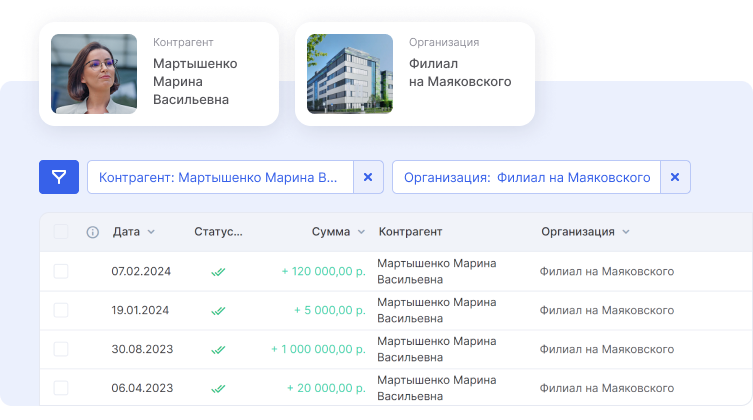Click status checkmark for 19.01.2024 row
Viewport: 753px width, 420px height.
click(218, 310)
